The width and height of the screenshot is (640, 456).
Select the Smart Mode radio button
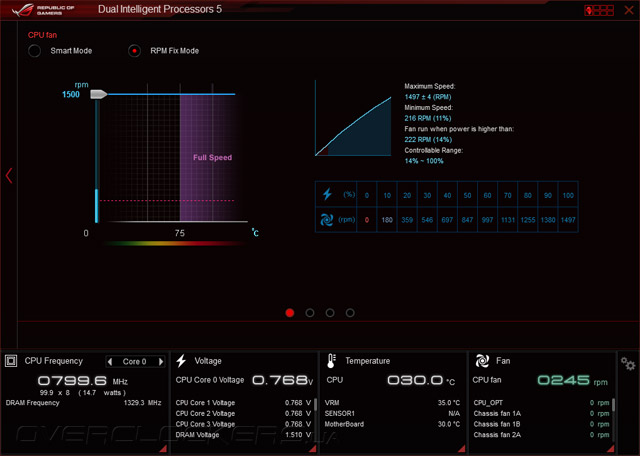coord(34,51)
